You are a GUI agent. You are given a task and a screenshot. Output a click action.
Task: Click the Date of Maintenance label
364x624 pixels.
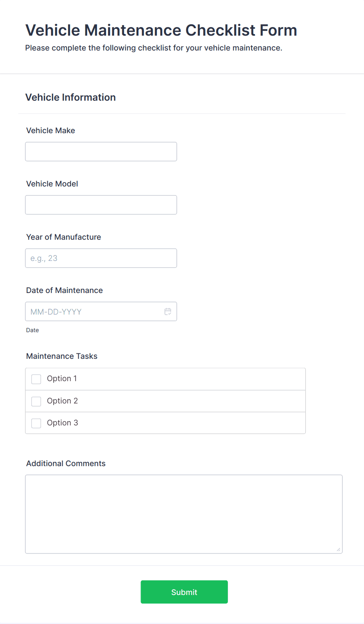[64, 290]
